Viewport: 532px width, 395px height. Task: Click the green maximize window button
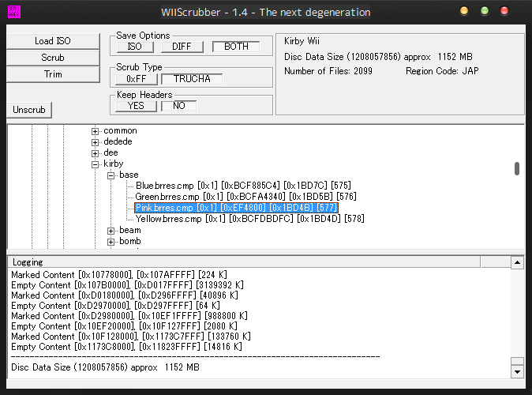[485, 11]
